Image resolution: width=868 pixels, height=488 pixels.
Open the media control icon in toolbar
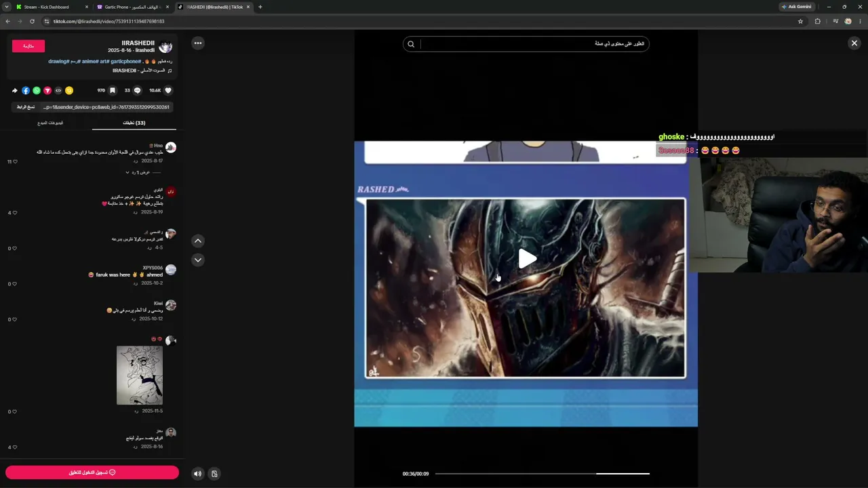pos(835,21)
